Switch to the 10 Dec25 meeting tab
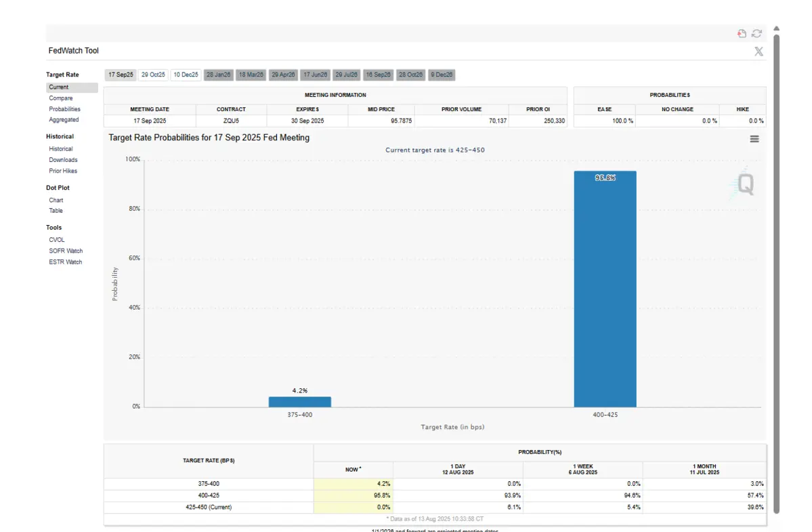Viewport: 812px width, 532px height. 186,75
